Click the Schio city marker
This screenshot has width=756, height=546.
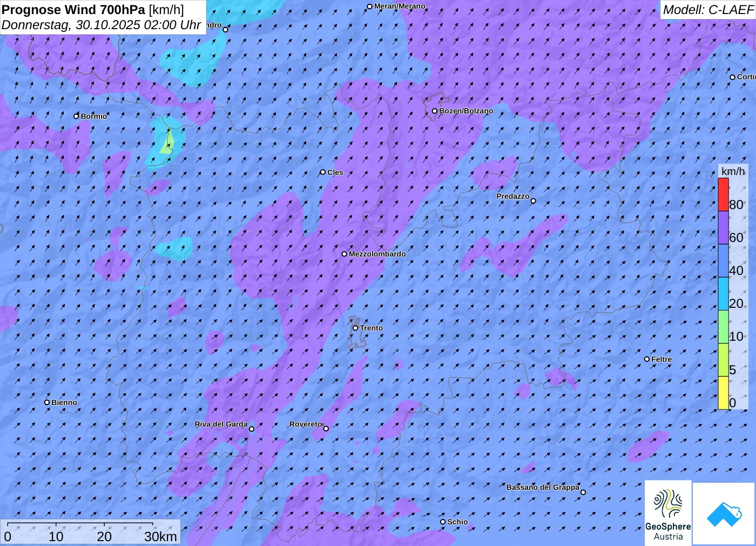pyautogui.click(x=443, y=522)
